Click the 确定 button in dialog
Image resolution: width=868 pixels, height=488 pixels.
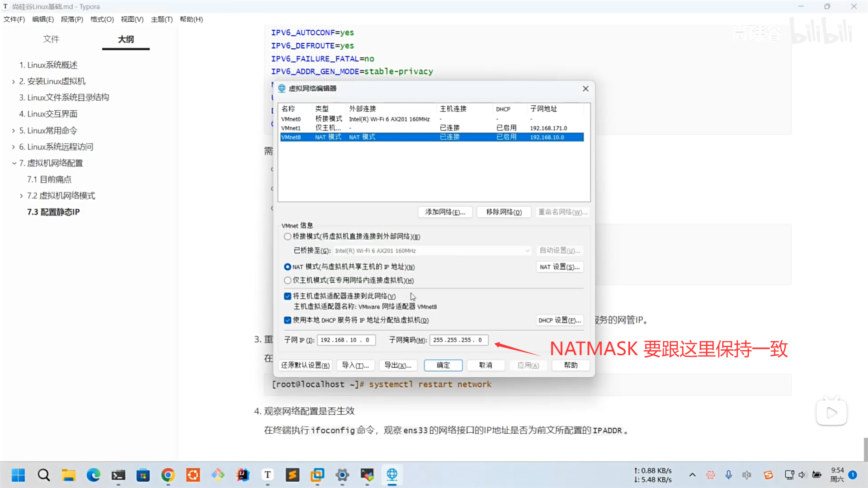click(443, 365)
